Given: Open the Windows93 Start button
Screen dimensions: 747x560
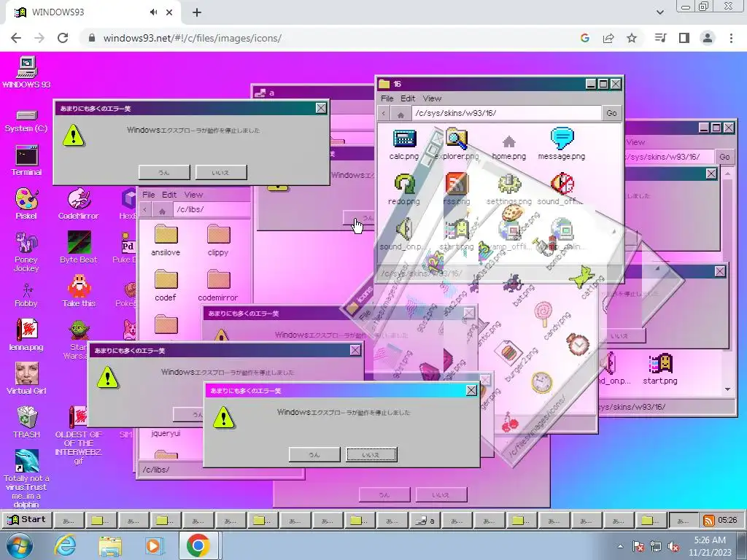Looking at the screenshot, I should [x=27, y=519].
